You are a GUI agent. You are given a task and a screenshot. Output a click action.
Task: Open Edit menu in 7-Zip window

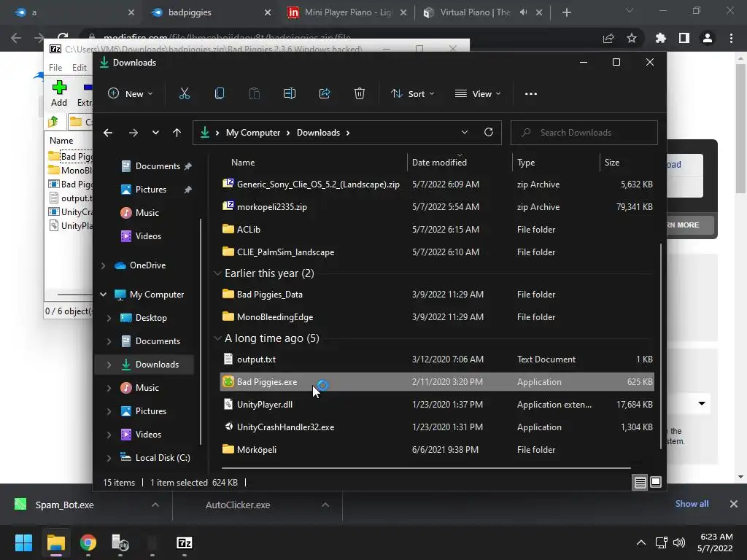pos(79,68)
